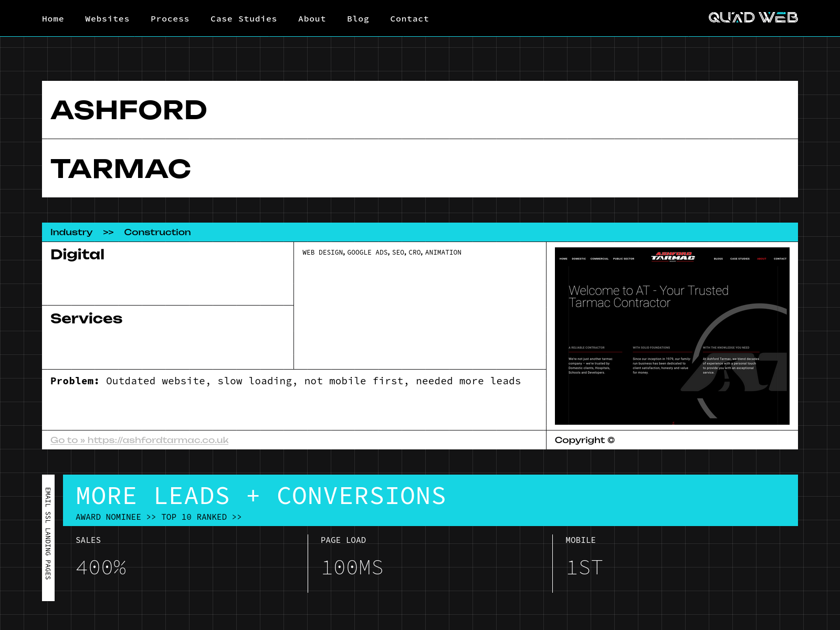
Task: Click the MORE LEADS + CONVERSIONS banner
Action: coord(430,500)
